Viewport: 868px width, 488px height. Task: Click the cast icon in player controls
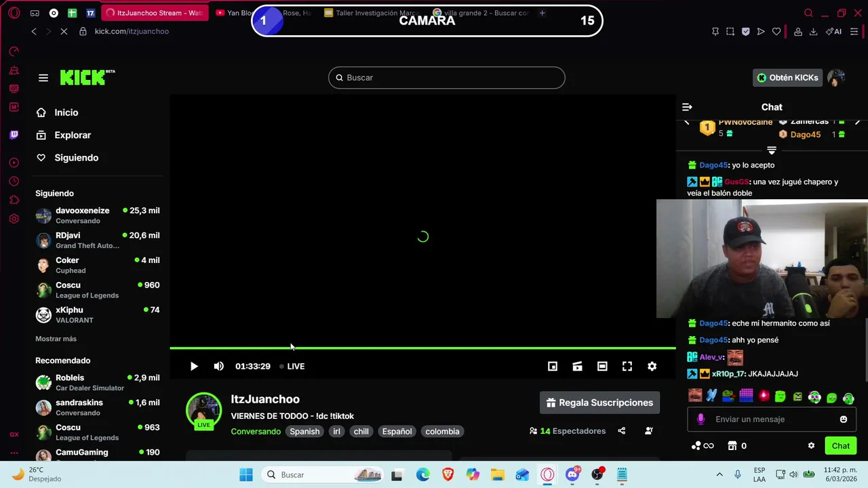[x=577, y=366]
